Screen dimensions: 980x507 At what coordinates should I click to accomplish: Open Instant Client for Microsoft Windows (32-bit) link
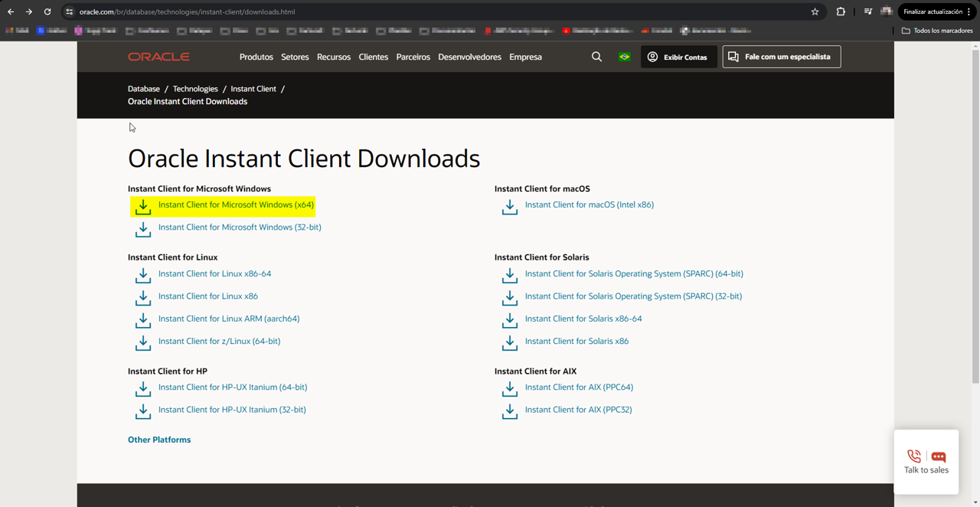tap(240, 227)
